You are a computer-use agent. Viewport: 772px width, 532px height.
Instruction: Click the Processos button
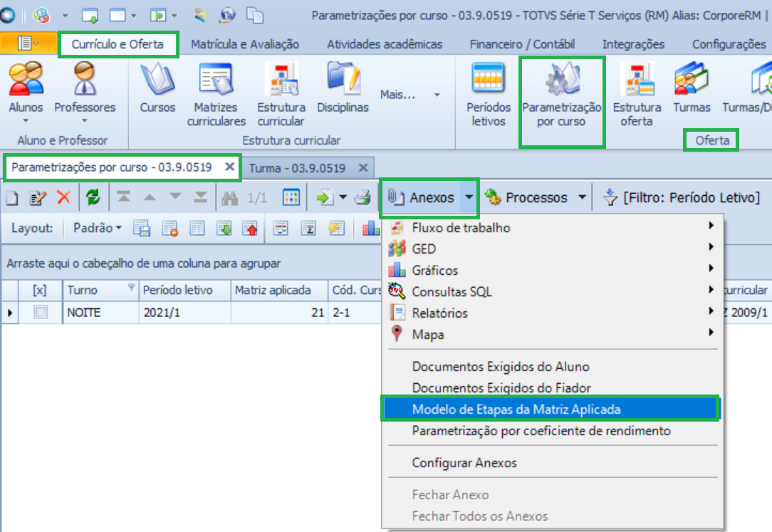528,198
